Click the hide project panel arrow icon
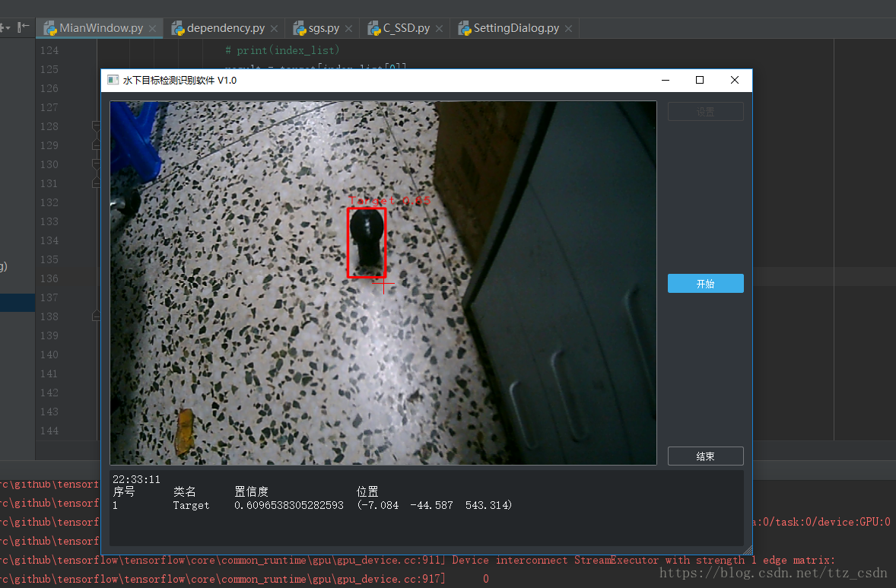The height and width of the screenshot is (588, 896). pyautogui.click(x=24, y=27)
